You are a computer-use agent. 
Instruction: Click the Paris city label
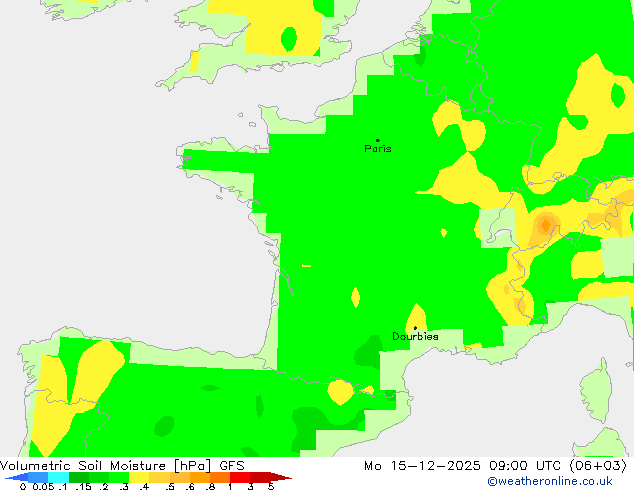(378, 149)
